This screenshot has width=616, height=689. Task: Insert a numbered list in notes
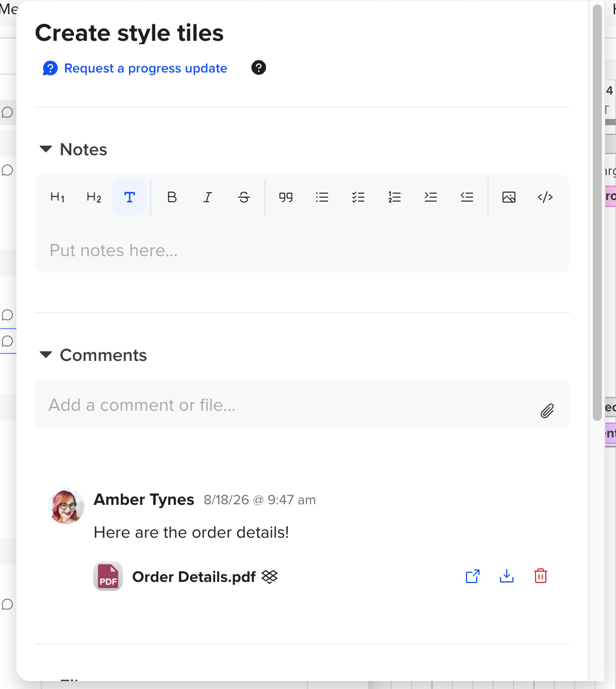point(395,197)
